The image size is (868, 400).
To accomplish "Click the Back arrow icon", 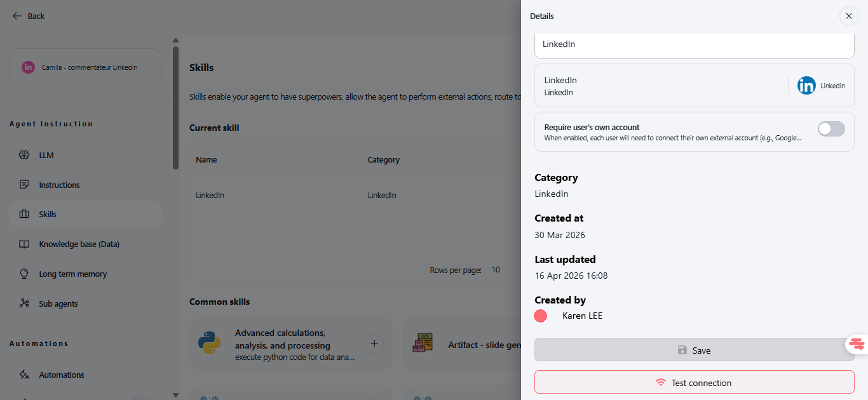I will click(17, 16).
